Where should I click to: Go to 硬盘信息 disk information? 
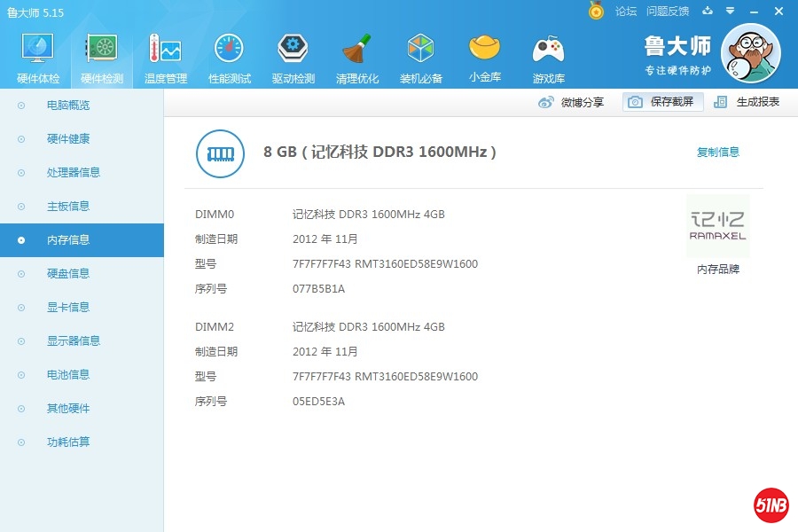pyautogui.click(x=68, y=274)
